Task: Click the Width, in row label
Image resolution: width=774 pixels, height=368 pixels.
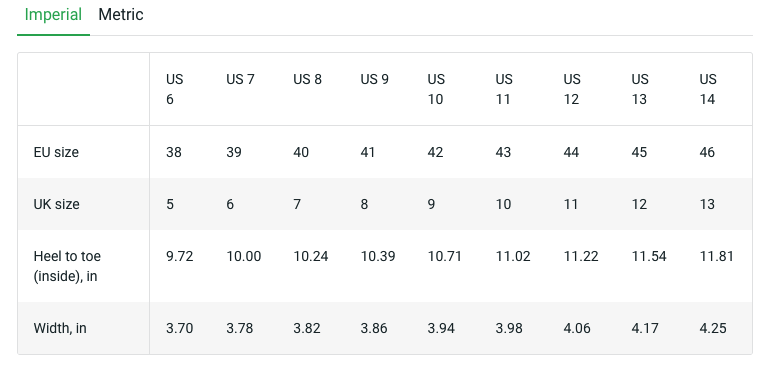Action: [x=60, y=328]
